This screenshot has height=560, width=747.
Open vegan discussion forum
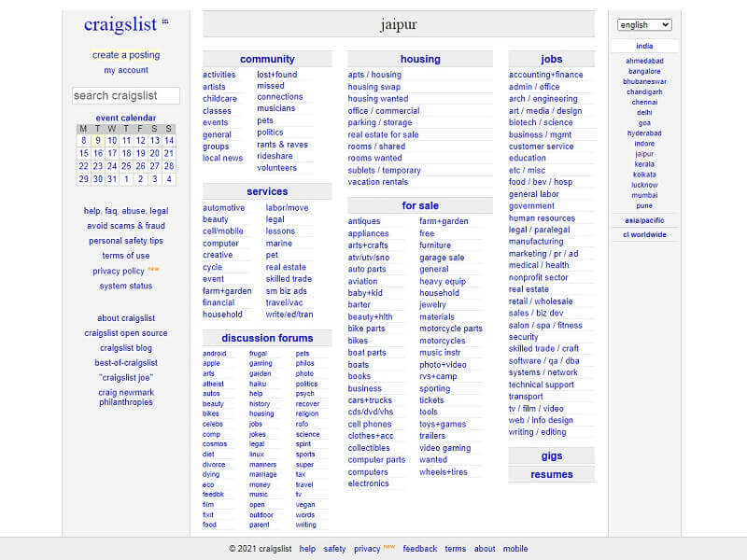[305, 505]
